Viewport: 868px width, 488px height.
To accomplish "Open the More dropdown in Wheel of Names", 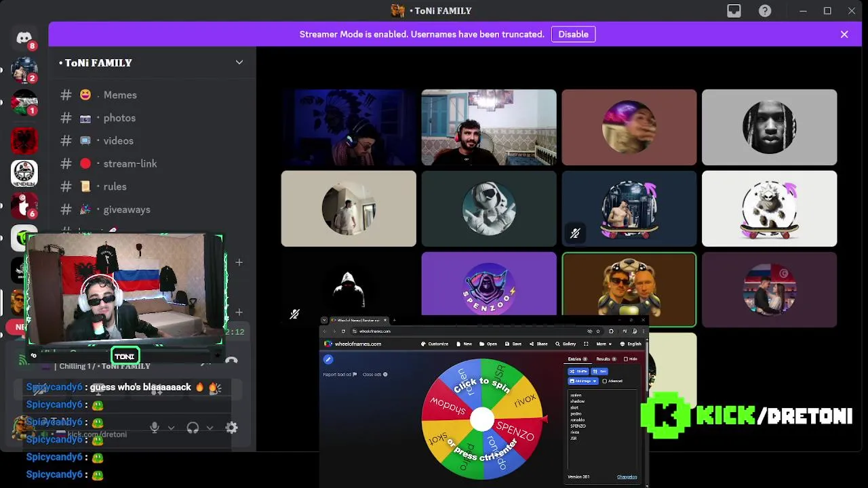I will click(x=604, y=344).
